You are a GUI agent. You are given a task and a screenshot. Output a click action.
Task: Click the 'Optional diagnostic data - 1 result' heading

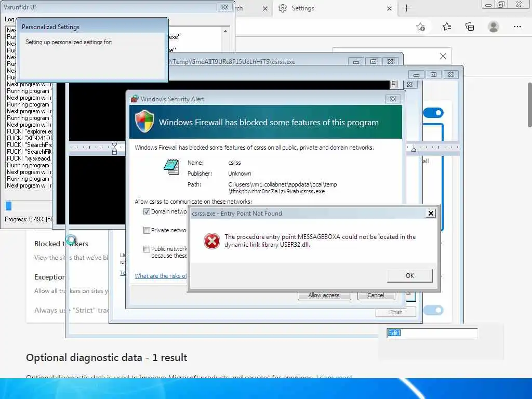coord(107,357)
